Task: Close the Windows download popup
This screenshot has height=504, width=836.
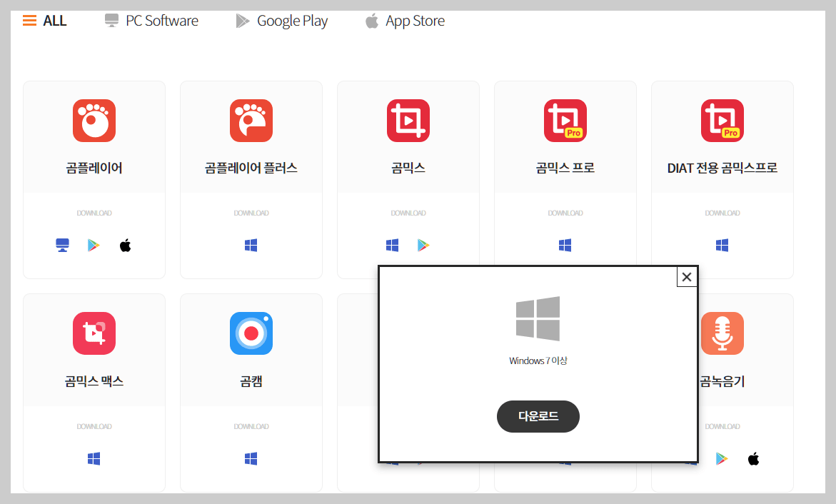Action: (687, 277)
